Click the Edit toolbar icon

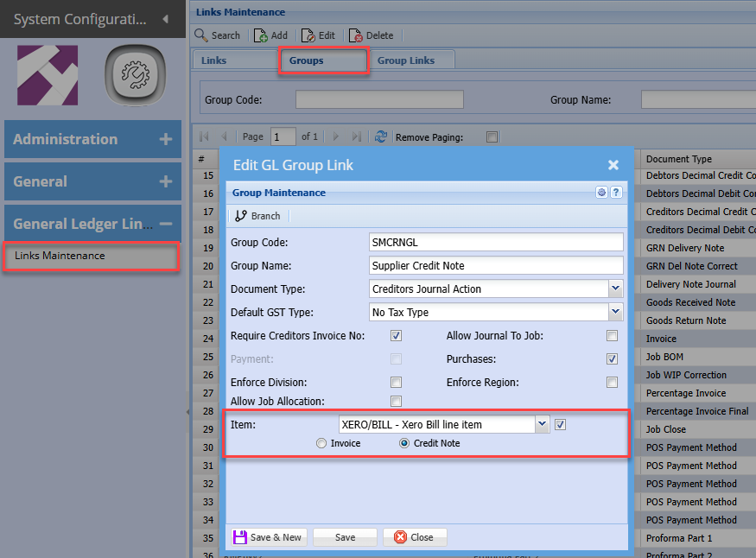(308, 35)
